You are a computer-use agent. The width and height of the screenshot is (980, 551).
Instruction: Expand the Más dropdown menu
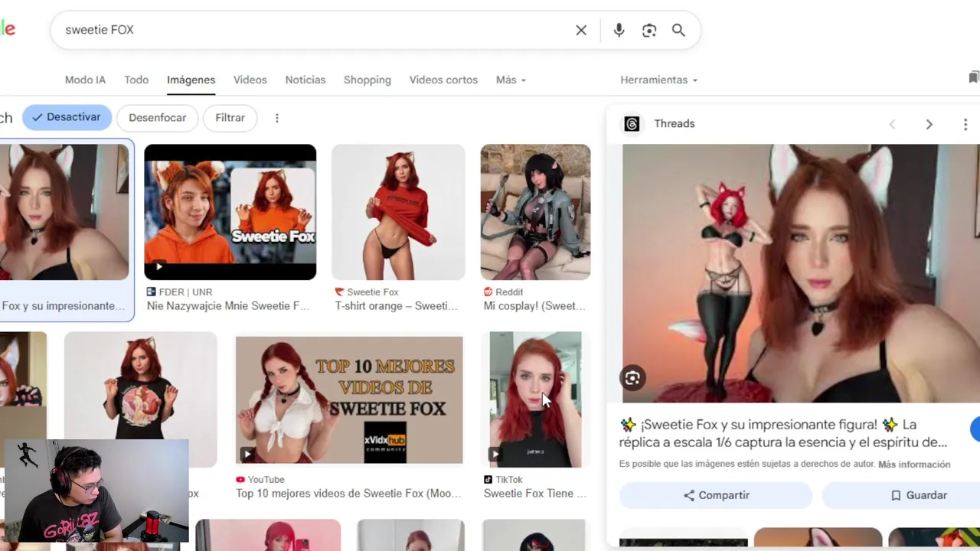pos(511,80)
